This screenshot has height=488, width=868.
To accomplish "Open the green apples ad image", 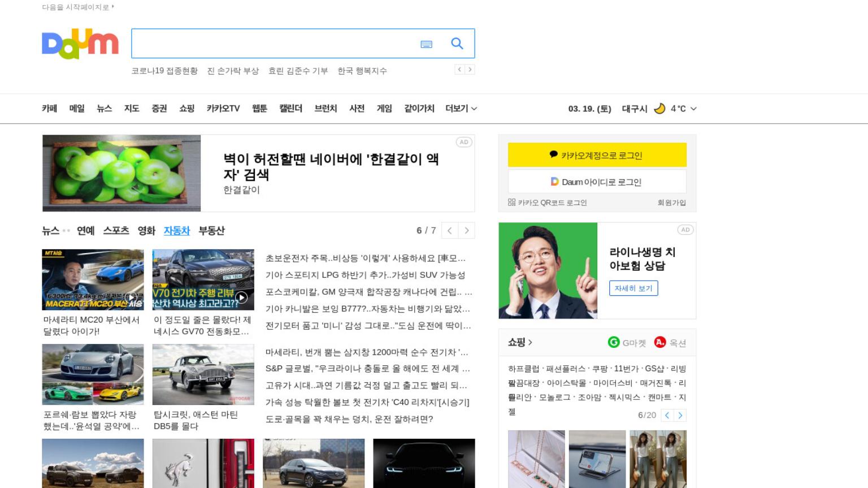I will coord(121,173).
